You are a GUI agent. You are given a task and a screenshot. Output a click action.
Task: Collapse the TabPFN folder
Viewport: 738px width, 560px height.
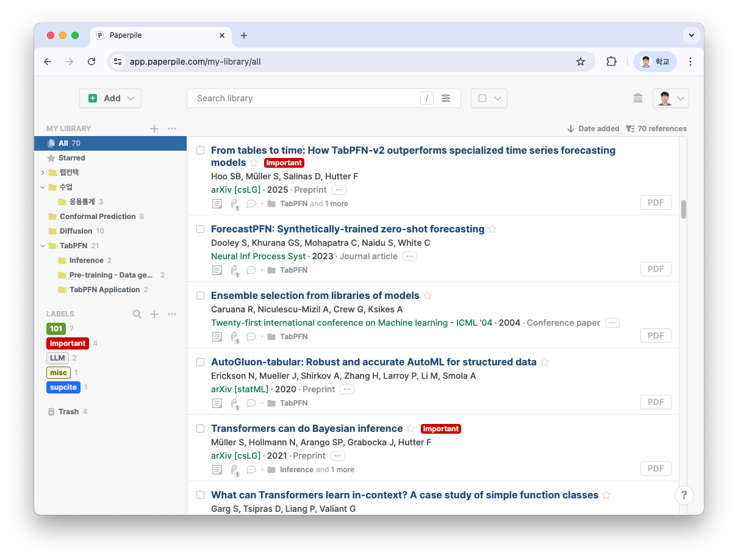43,246
